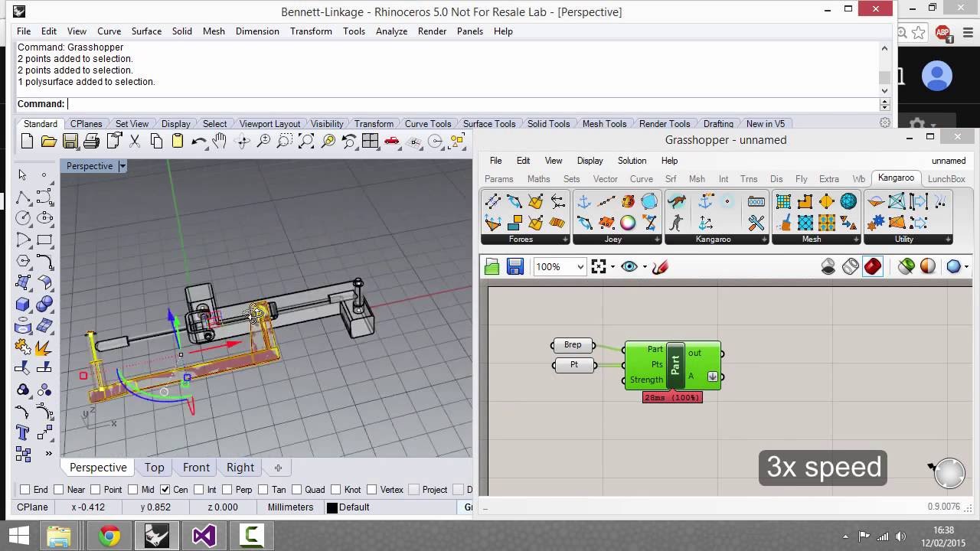The width and height of the screenshot is (980, 551).
Task: Click the Undo arrow icon
Action: 198,141
